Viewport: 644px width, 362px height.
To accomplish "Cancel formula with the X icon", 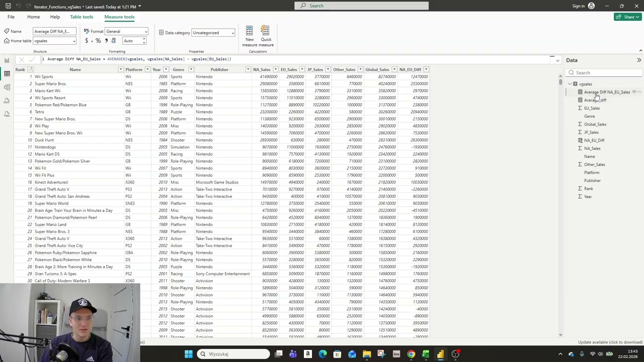I will pos(22,59).
